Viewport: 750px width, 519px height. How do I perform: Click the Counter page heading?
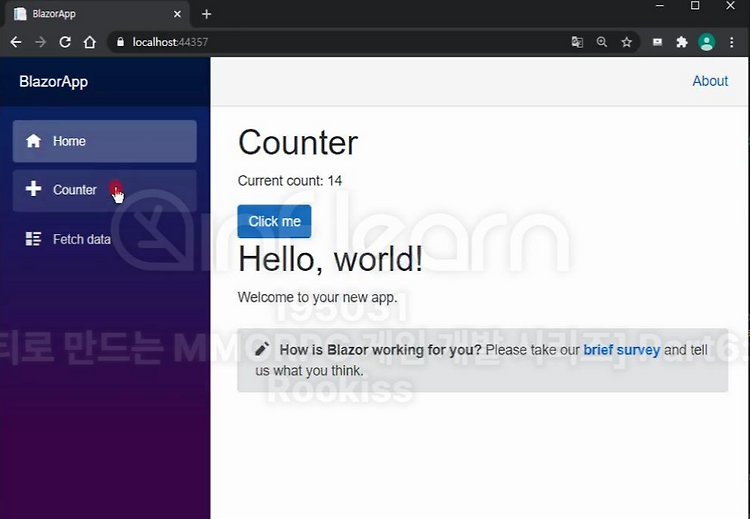pos(298,143)
